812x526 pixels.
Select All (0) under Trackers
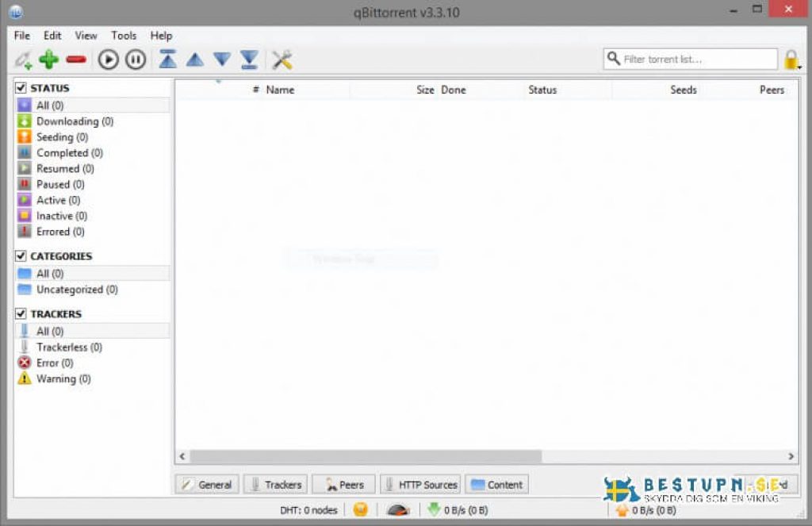coord(92,331)
